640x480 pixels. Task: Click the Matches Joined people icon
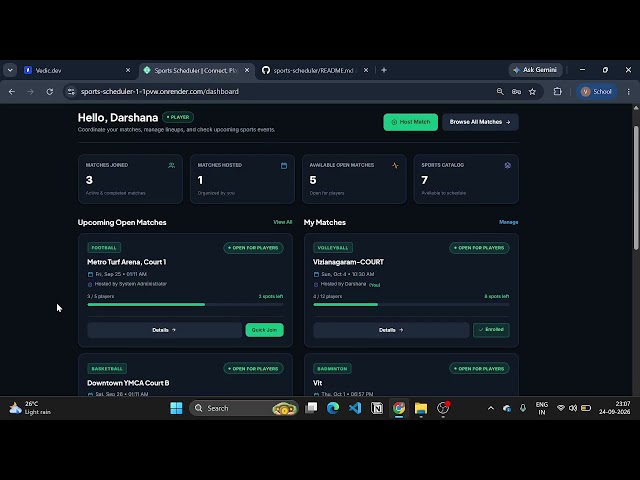click(x=171, y=165)
